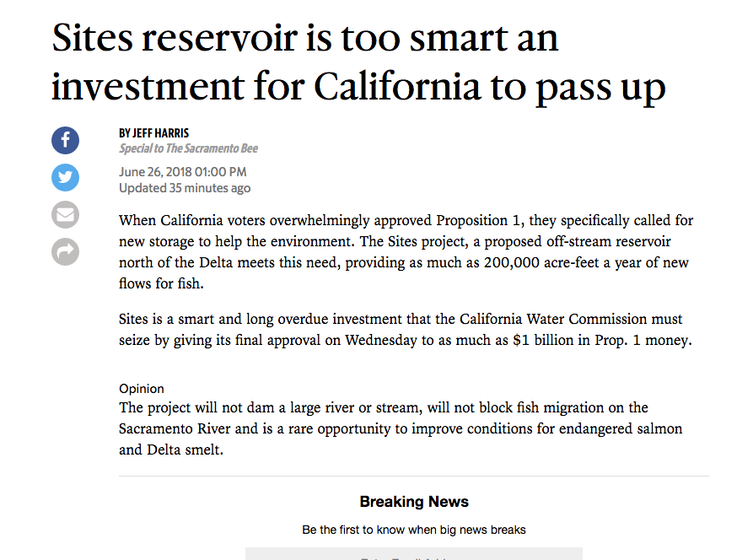
Task: Click paragraph starting "When California voters"
Action: (x=406, y=252)
